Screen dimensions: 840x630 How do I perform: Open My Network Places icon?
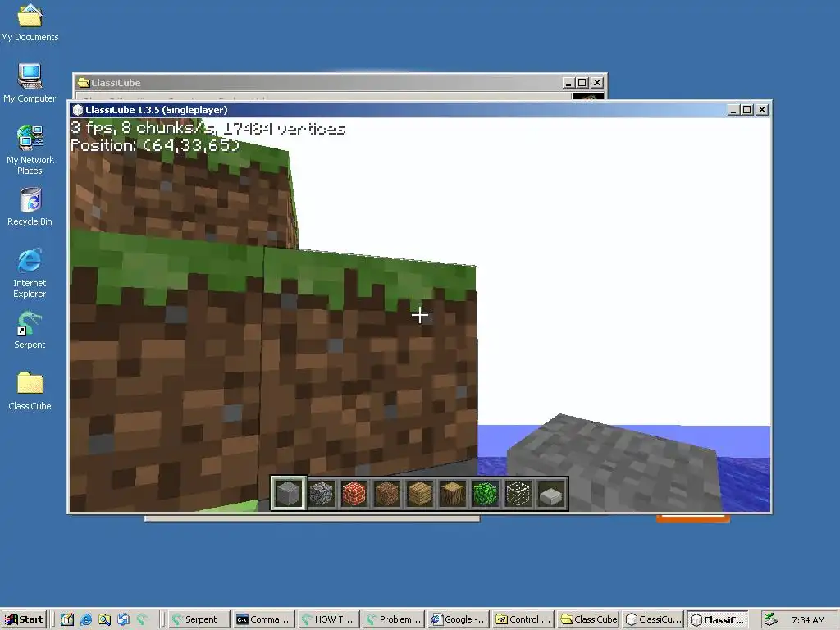30,150
